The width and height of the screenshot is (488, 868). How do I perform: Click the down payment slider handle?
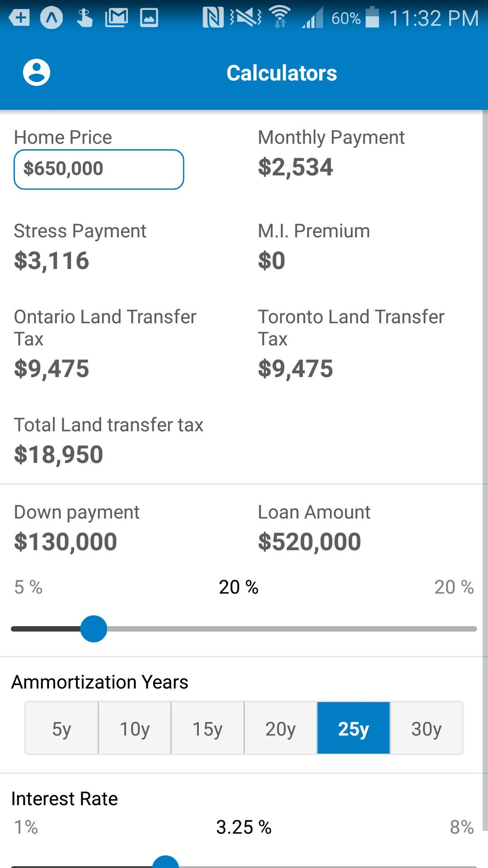click(94, 629)
